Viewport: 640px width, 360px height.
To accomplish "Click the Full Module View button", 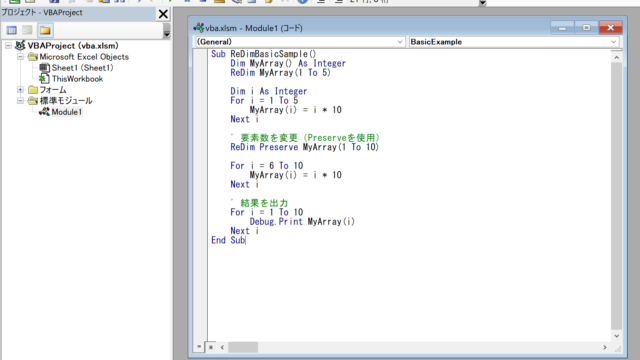I will pyautogui.click(x=211, y=347).
